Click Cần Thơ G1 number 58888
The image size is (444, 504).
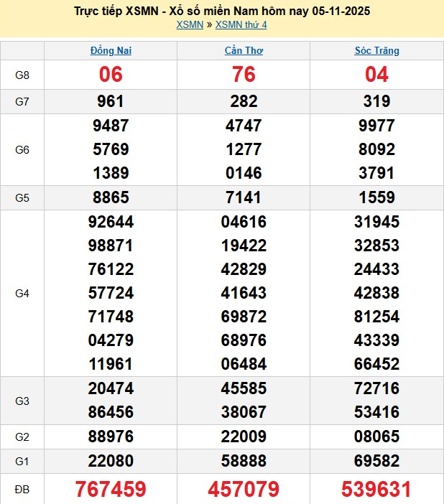244,462
